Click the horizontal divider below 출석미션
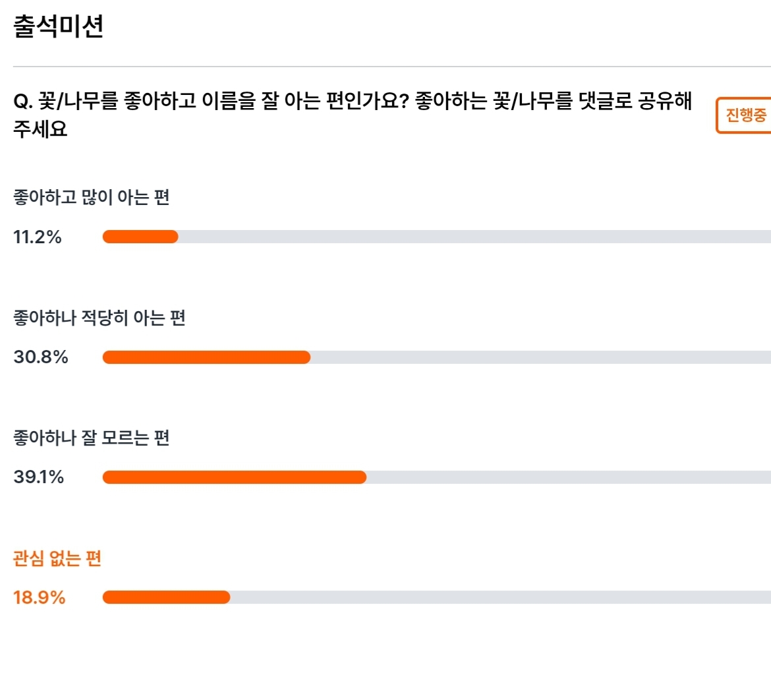 click(x=392, y=67)
